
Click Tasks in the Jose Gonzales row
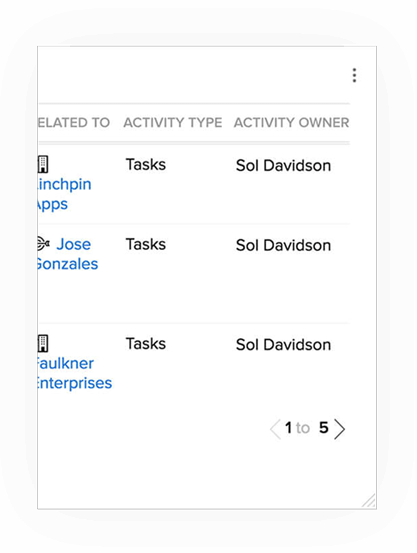146,244
